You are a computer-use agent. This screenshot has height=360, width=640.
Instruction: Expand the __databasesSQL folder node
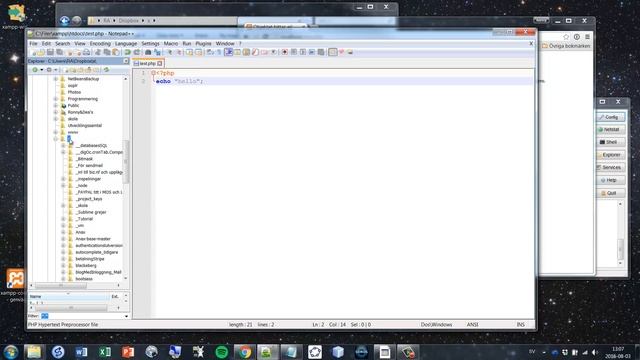(63, 145)
